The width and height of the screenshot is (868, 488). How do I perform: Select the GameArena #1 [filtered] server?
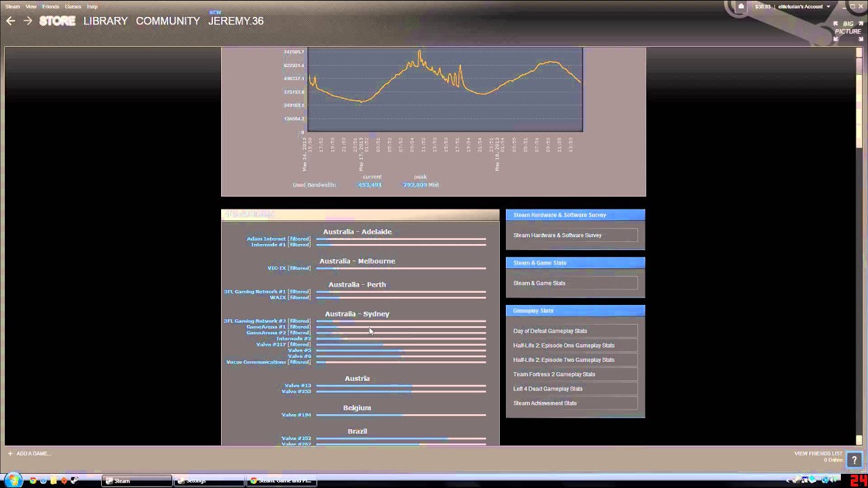(278, 327)
